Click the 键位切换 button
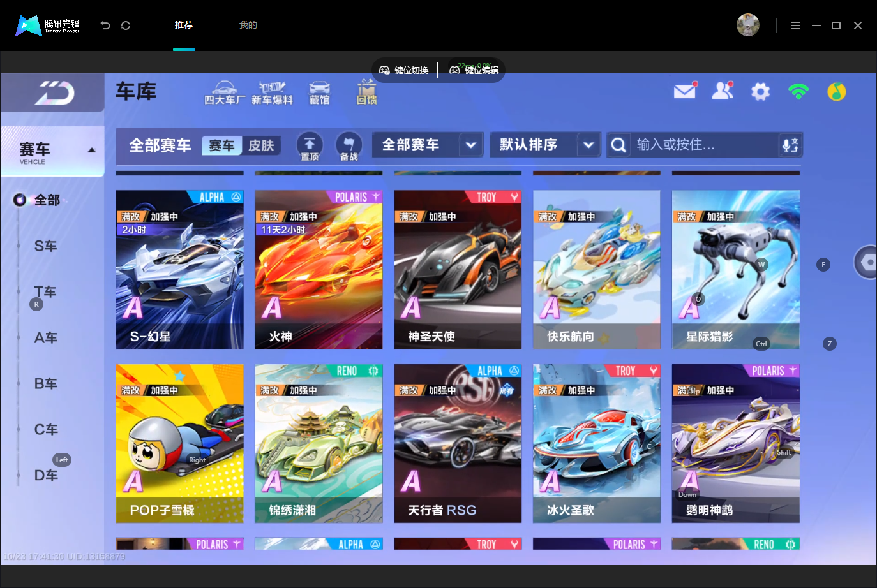 click(x=404, y=70)
